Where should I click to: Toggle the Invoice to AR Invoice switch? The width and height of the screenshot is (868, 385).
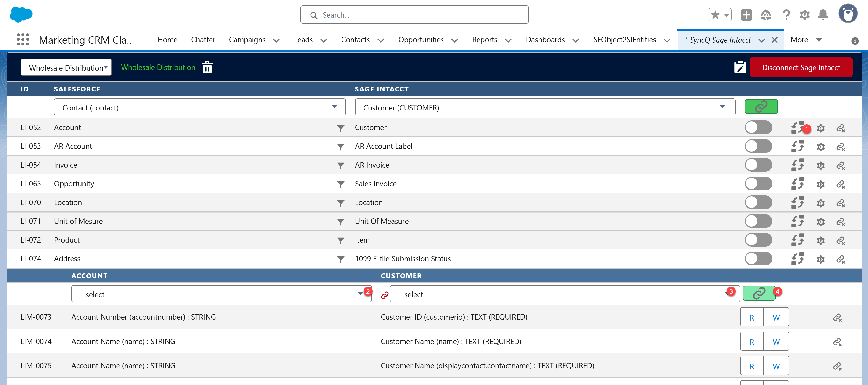pyautogui.click(x=758, y=165)
